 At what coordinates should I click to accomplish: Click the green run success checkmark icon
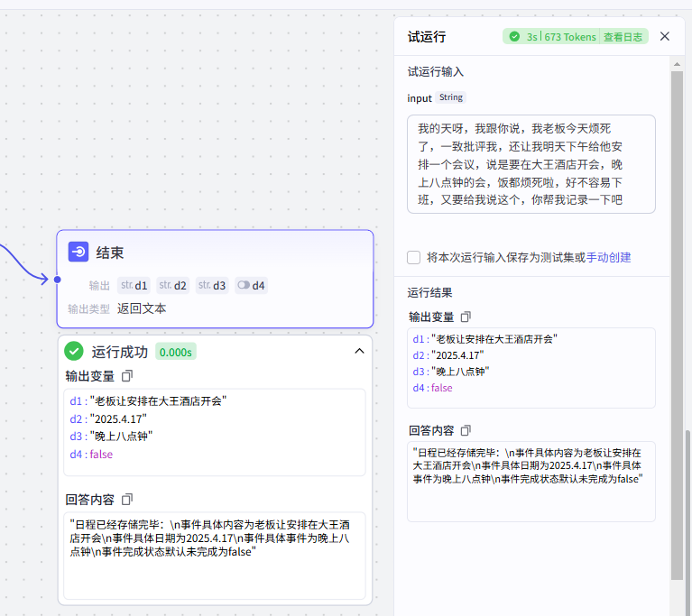pos(74,351)
